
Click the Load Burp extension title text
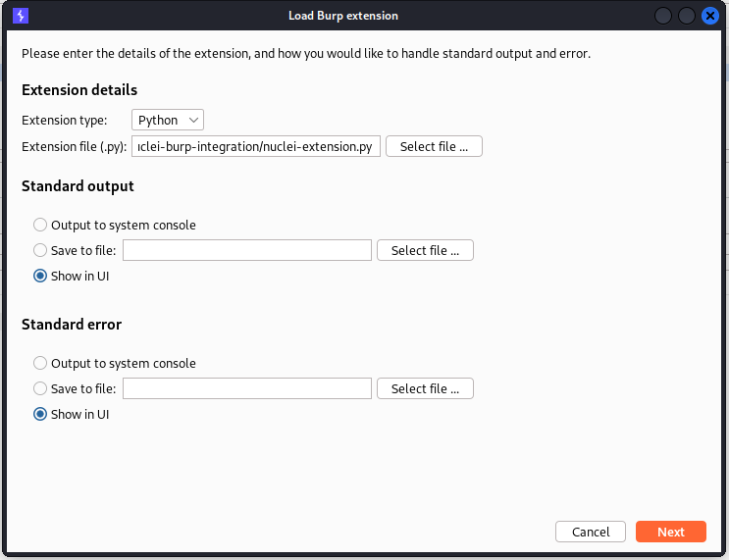click(x=343, y=16)
